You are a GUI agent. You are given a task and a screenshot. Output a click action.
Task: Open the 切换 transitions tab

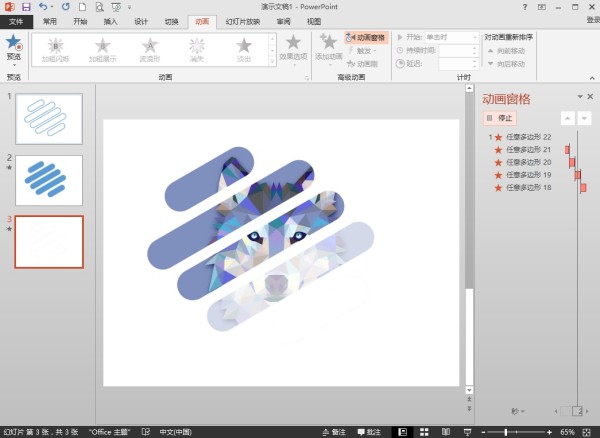pos(172,21)
